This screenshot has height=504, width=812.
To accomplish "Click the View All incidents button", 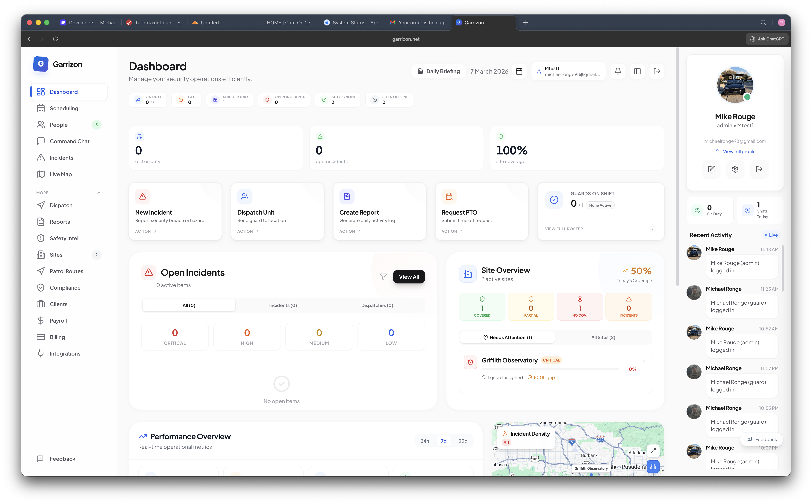I will 409,277.
